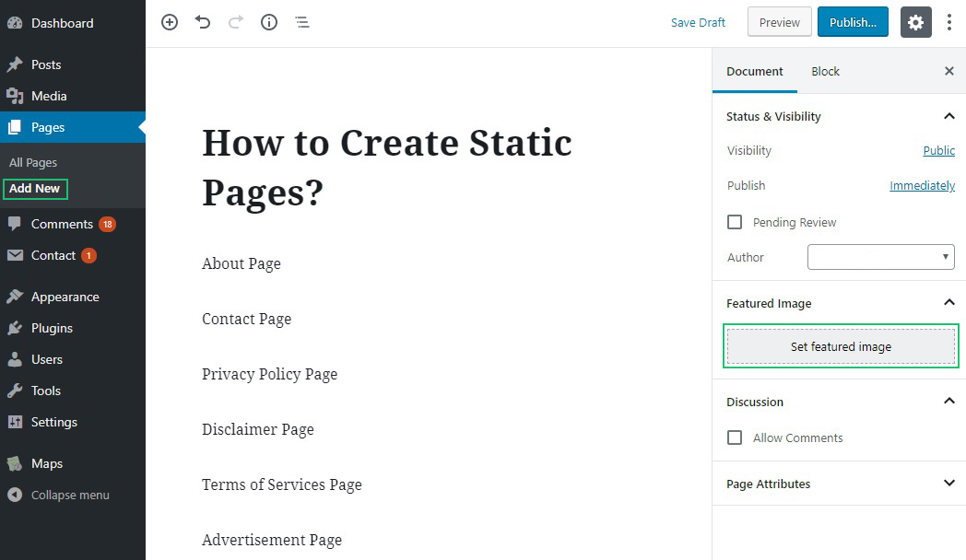Open the Users menu label
The height and width of the screenshot is (560, 966).
click(47, 359)
